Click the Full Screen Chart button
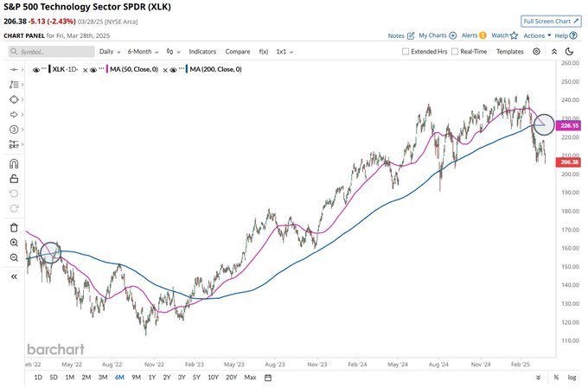Image resolution: width=588 pixels, height=387 pixels. pyautogui.click(x=551, y=20)
